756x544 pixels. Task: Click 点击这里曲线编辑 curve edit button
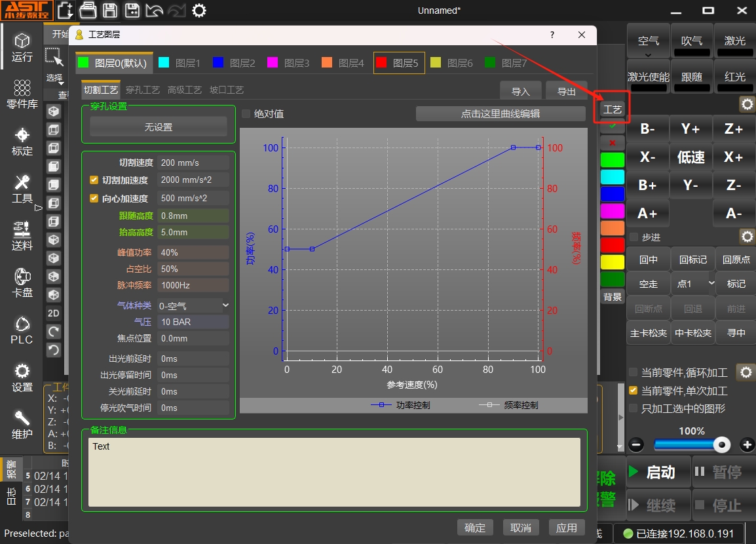501,114
